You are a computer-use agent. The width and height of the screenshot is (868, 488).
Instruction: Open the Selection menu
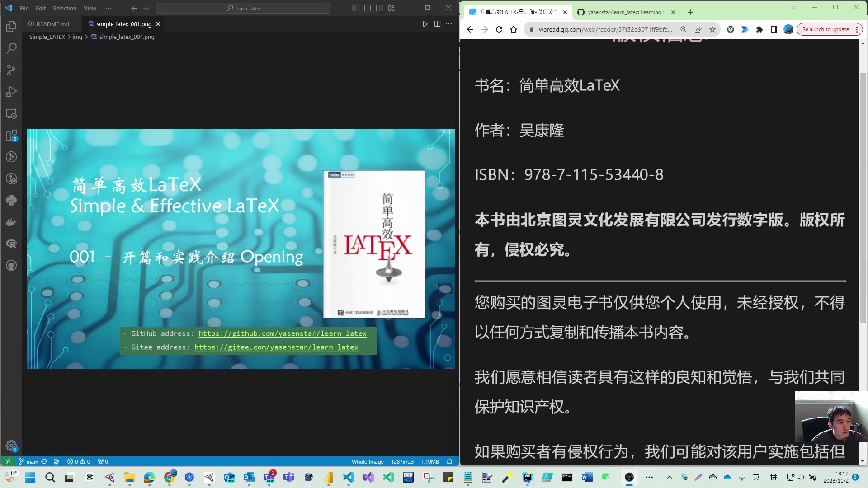pyautogui.click(x=65, y=8)
